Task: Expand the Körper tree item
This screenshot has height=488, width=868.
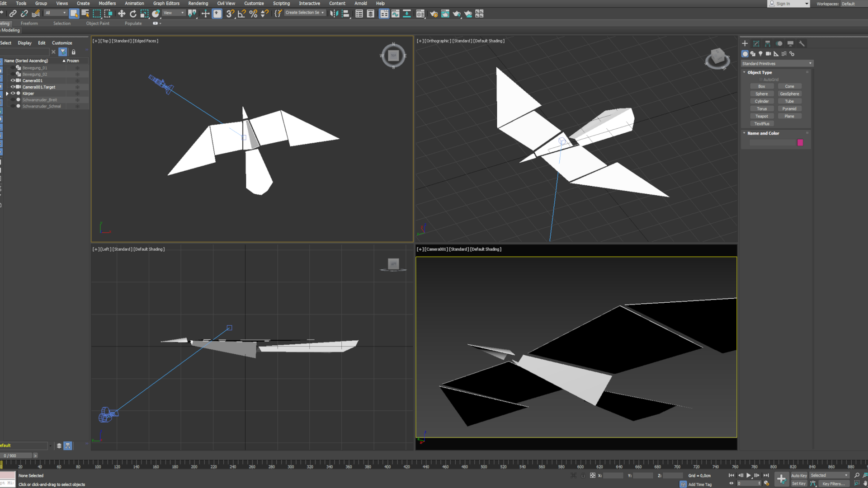Action: (x=7, y=94)
